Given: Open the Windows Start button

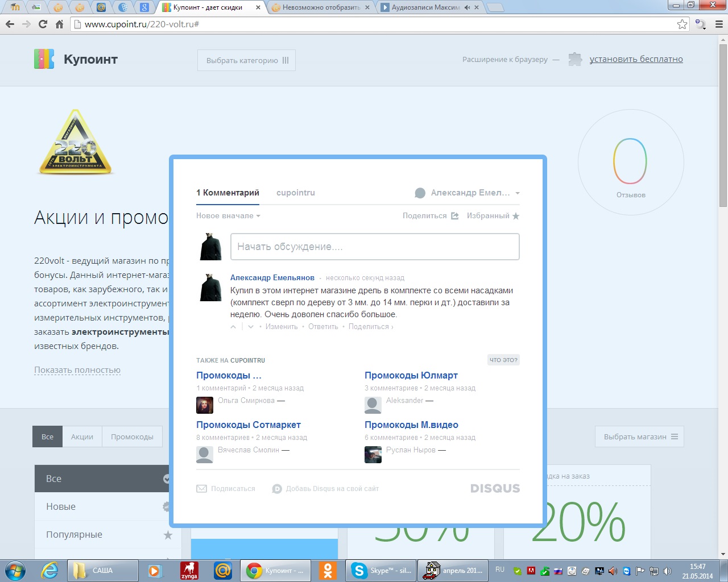Looking at the screenshot, I should (x=15, y=570).
